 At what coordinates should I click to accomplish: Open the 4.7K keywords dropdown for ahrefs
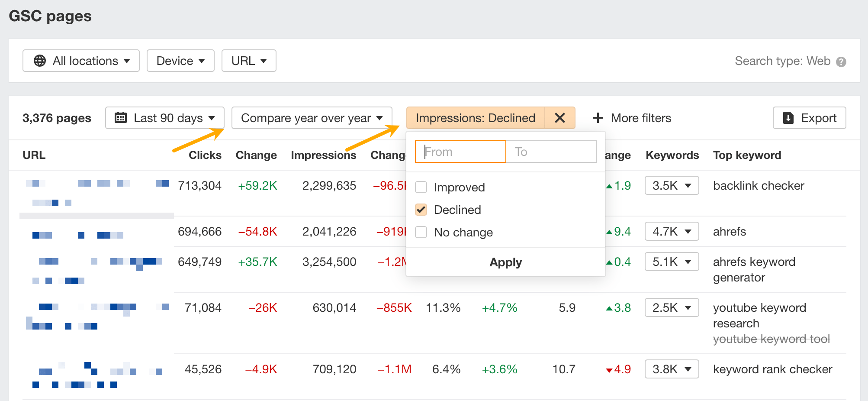click(672, 231)
